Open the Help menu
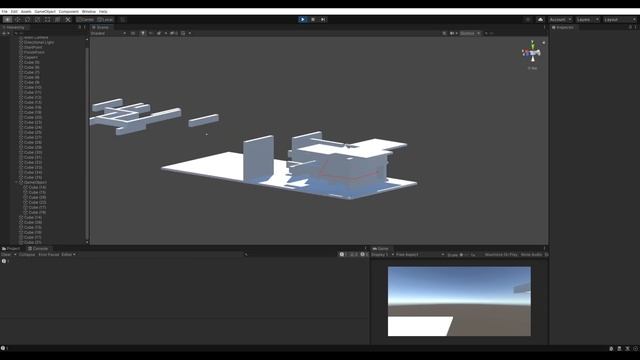 click(x=103, y=11)
